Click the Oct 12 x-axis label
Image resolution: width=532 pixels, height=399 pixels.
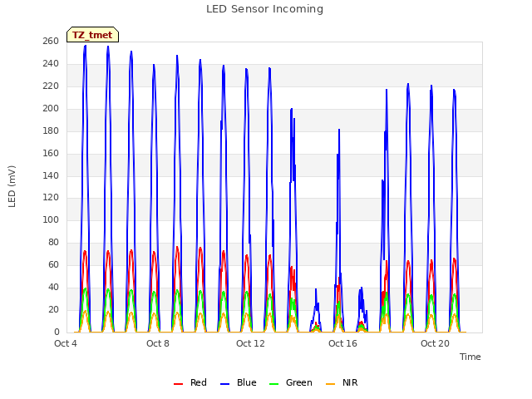coord(250,343)
